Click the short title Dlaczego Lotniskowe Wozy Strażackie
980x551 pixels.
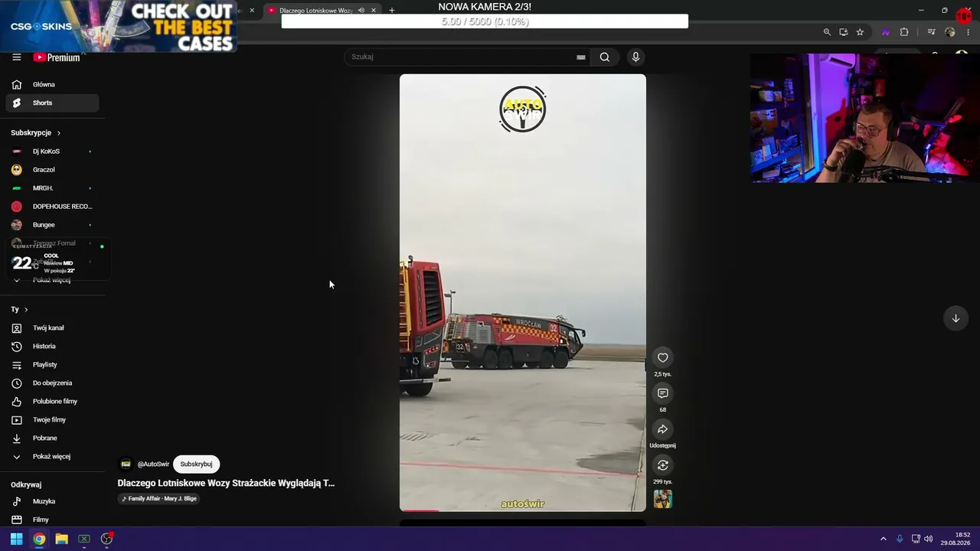(x=226, y=483)
